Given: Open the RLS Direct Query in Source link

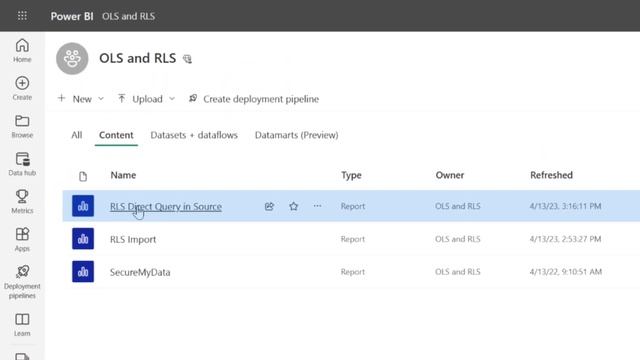Looking at the screenshot, I should pyautogui.click(x=166, y=207).
